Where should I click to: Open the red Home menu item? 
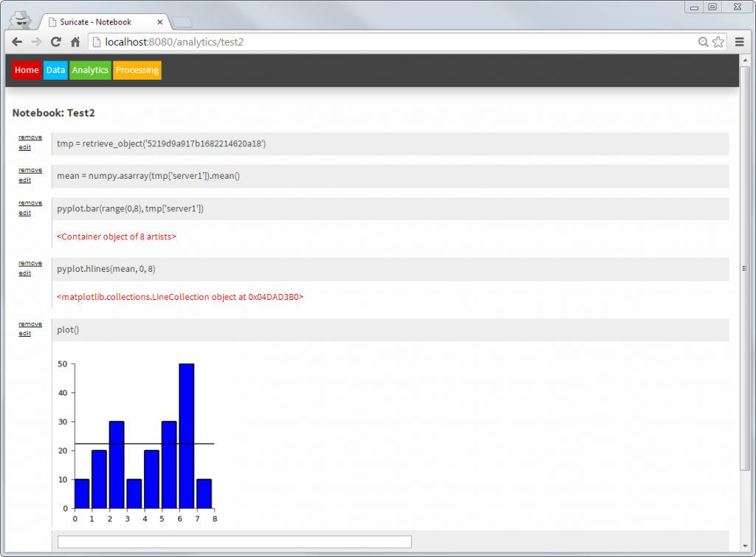[x=27, y=70]
